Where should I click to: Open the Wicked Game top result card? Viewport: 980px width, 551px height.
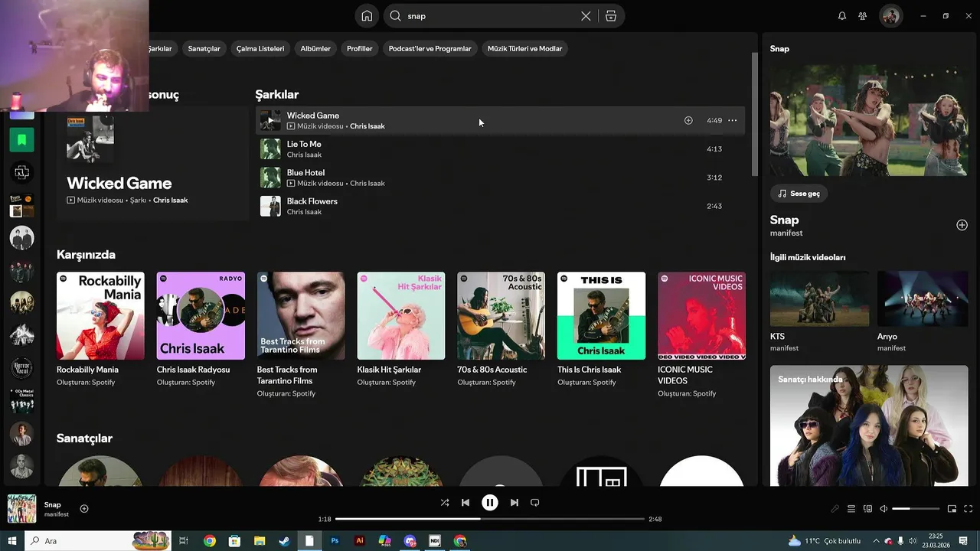(152, 164)
